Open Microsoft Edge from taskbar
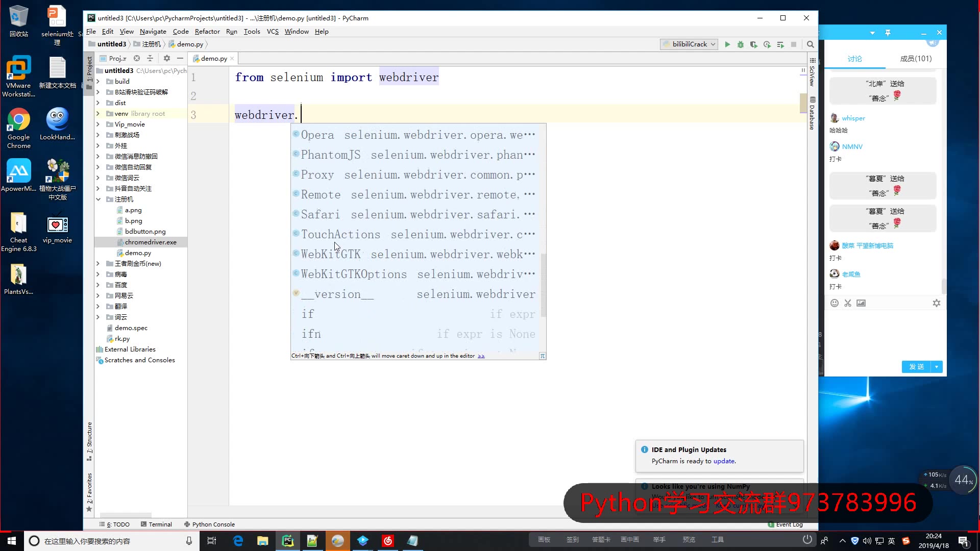980x551 pixels. click(238, 541)
